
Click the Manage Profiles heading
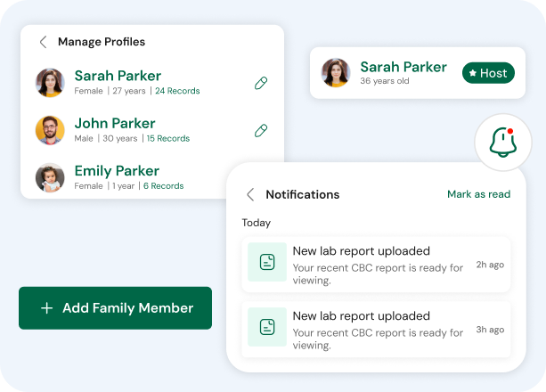point(102,42)
